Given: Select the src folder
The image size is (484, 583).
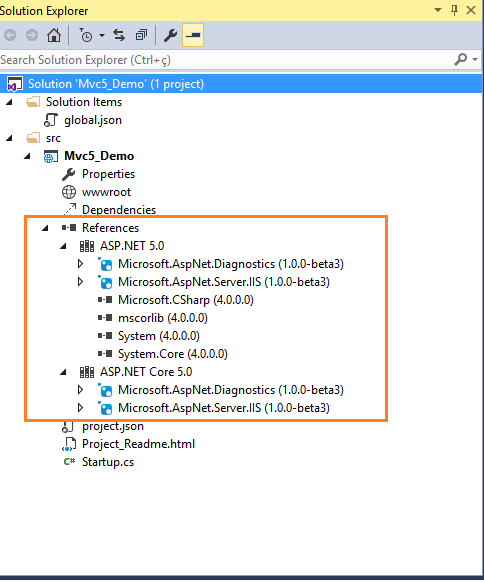Looking at the screenshot, I should [x=53, y=138].
